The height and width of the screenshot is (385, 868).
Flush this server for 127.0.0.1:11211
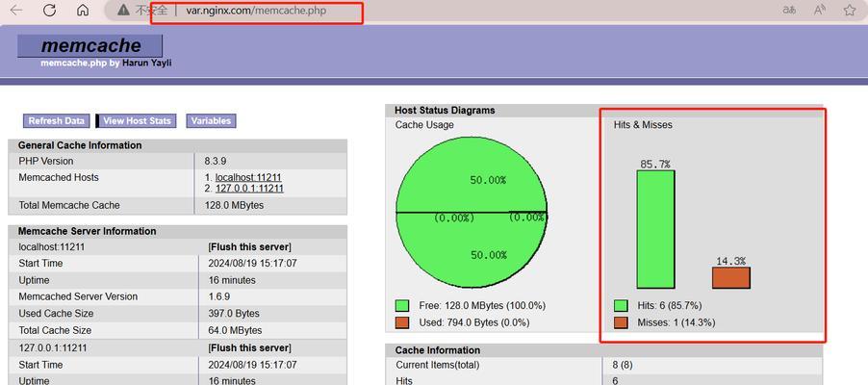coord(249,347)
